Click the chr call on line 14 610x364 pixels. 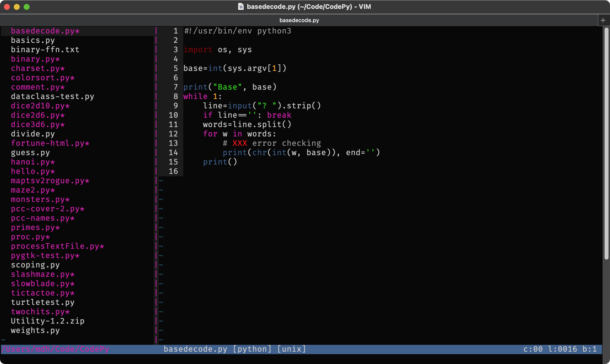tap(259, 152)
